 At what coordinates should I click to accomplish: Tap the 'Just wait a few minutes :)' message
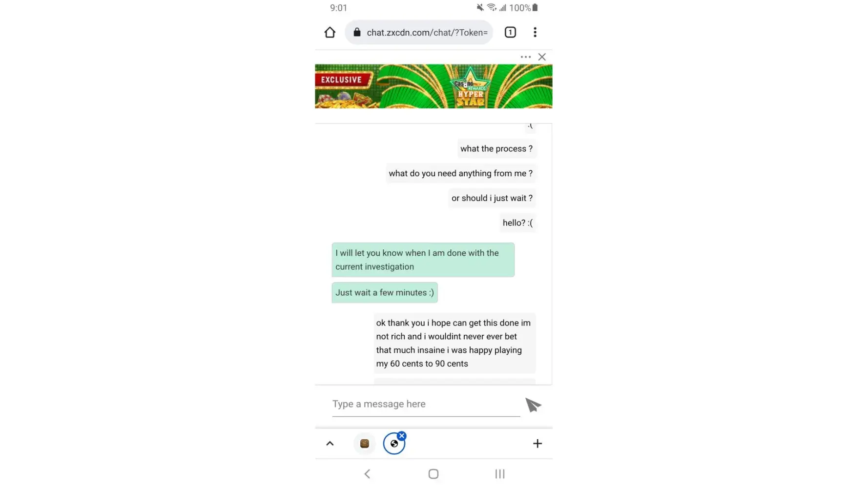(385, 293)
